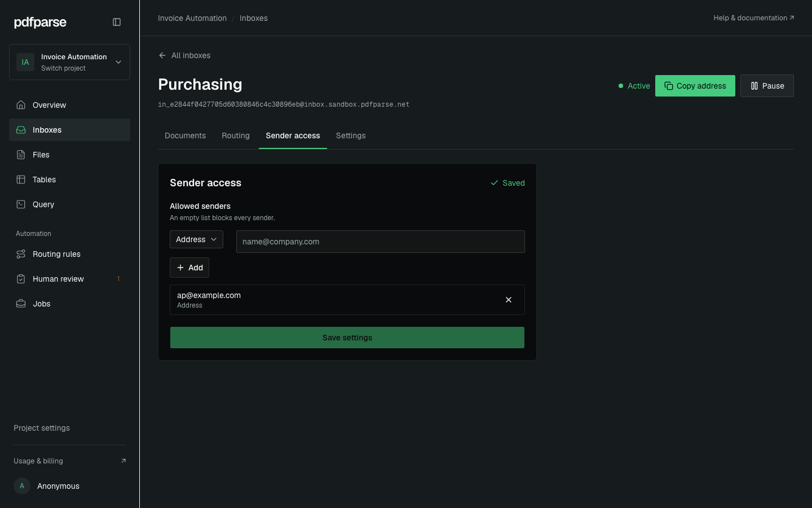Go to Inboxes in the sidebar
The height and width of the screenshot is (508, 812).
click(69, 130)
